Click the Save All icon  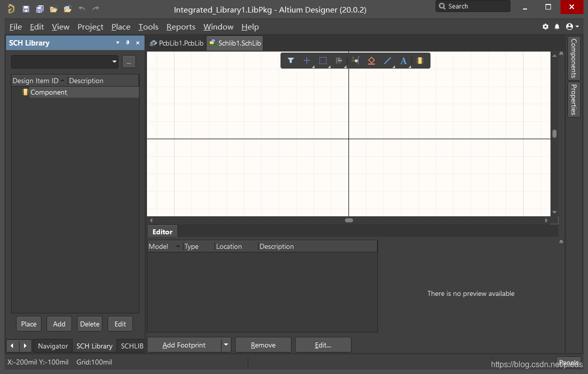tap(40, 9)
